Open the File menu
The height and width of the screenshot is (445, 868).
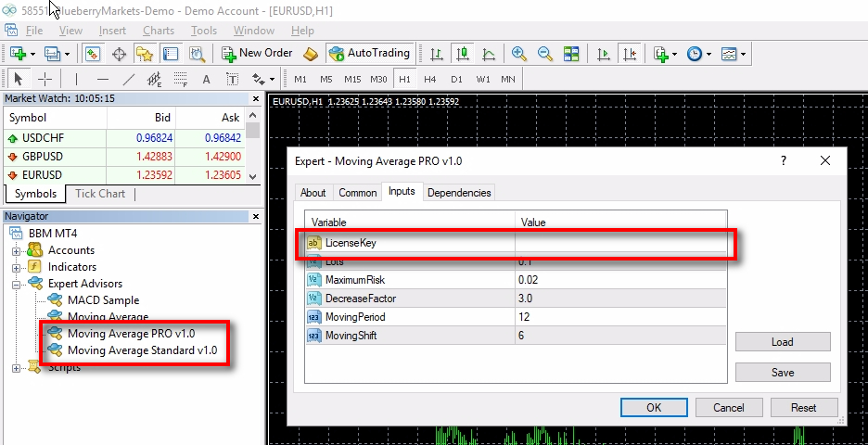34,31
